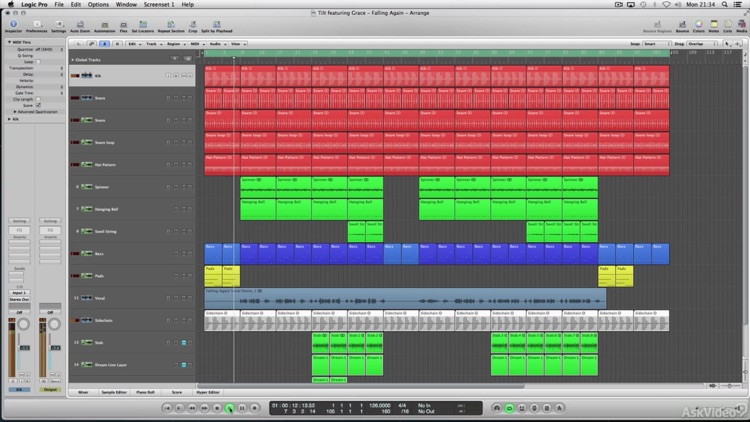Click the Bounce Regions icon
Screen dimensions: 750x422
[x=657, y=26]
